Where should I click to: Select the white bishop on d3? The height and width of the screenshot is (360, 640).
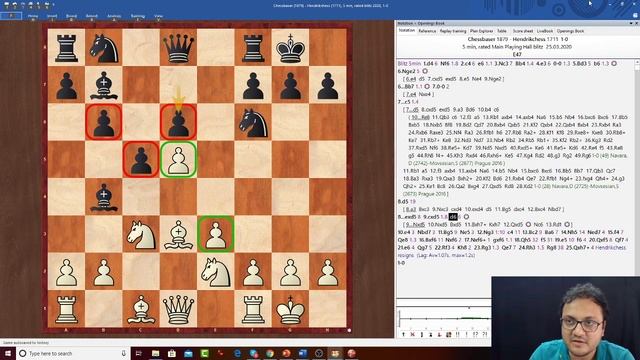pos(178,234)
